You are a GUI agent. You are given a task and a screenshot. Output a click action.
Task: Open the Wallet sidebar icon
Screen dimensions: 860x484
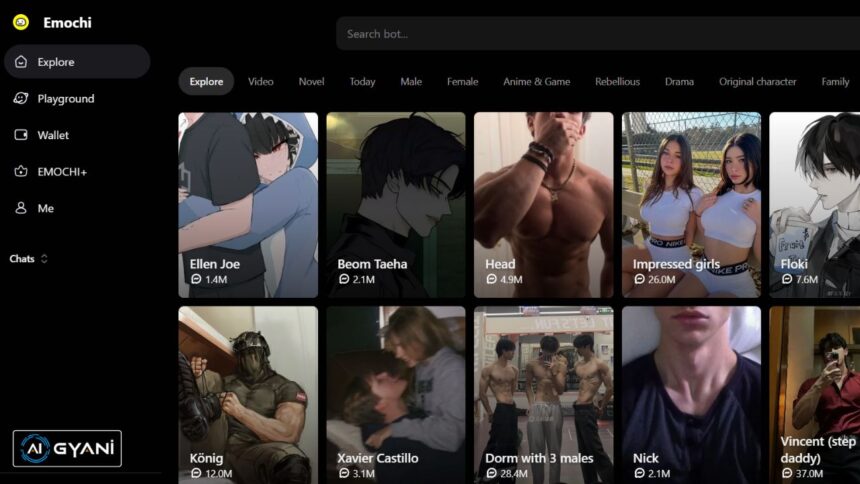coord(21,135)
